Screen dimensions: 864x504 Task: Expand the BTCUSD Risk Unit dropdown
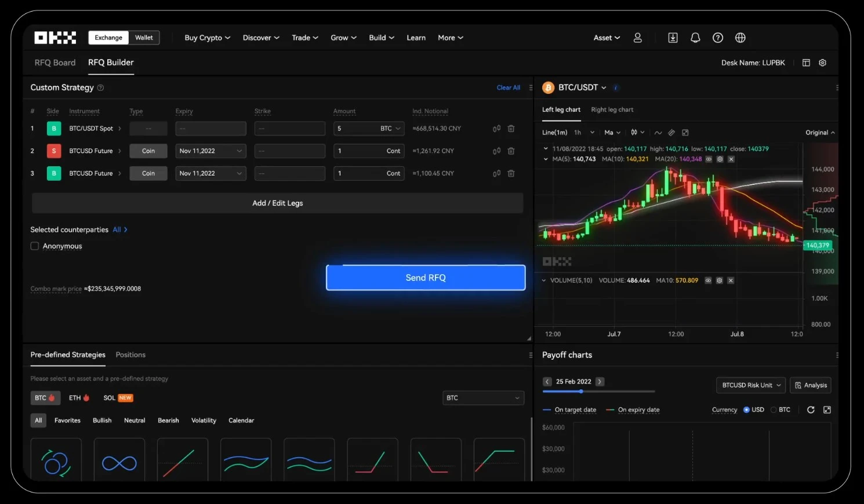point(750,385)
